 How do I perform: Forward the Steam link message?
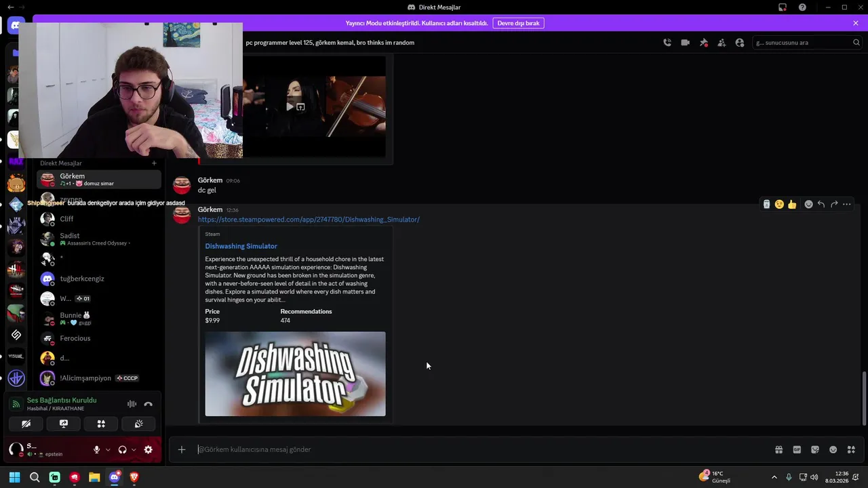coord(834,204)
